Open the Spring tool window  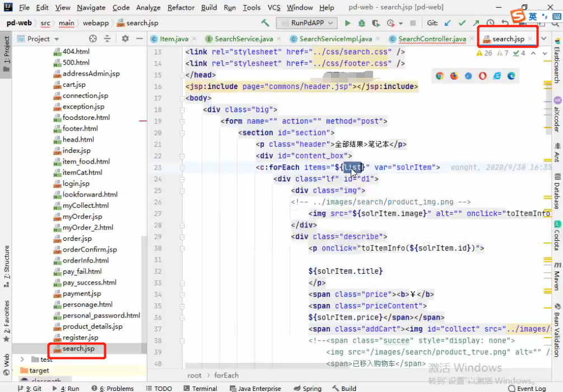(x=308, y=389)
